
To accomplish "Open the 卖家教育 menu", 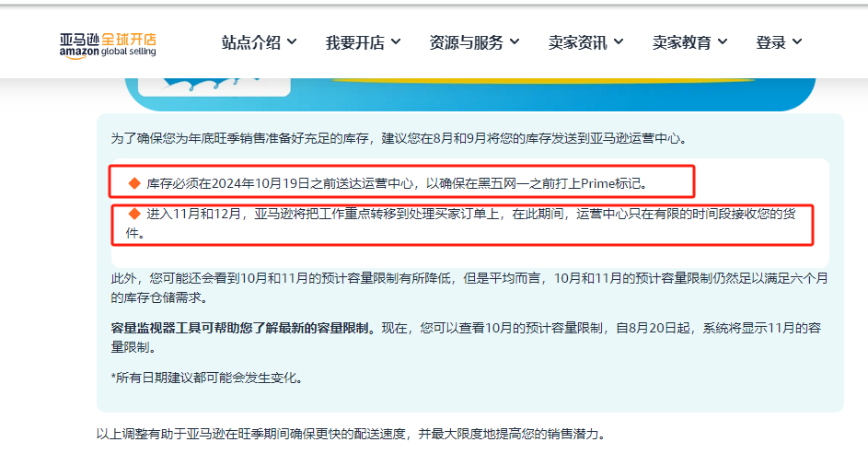I will pyautogui.click(x=681, y=42).
